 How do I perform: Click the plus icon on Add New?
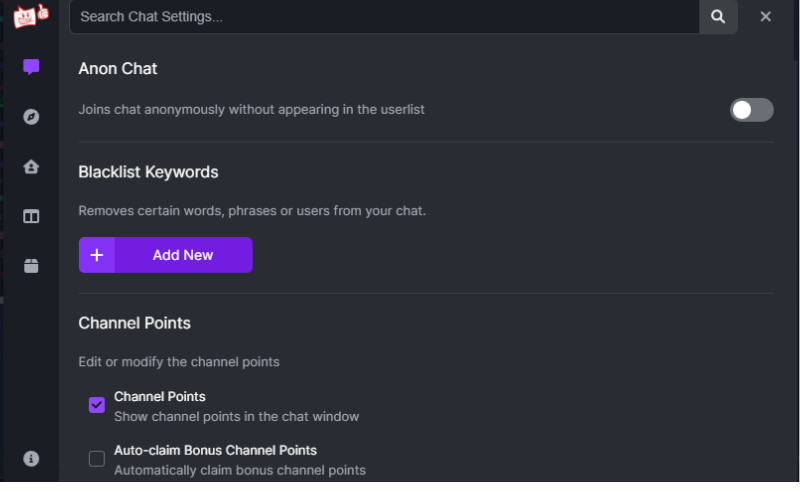(96, 255)
